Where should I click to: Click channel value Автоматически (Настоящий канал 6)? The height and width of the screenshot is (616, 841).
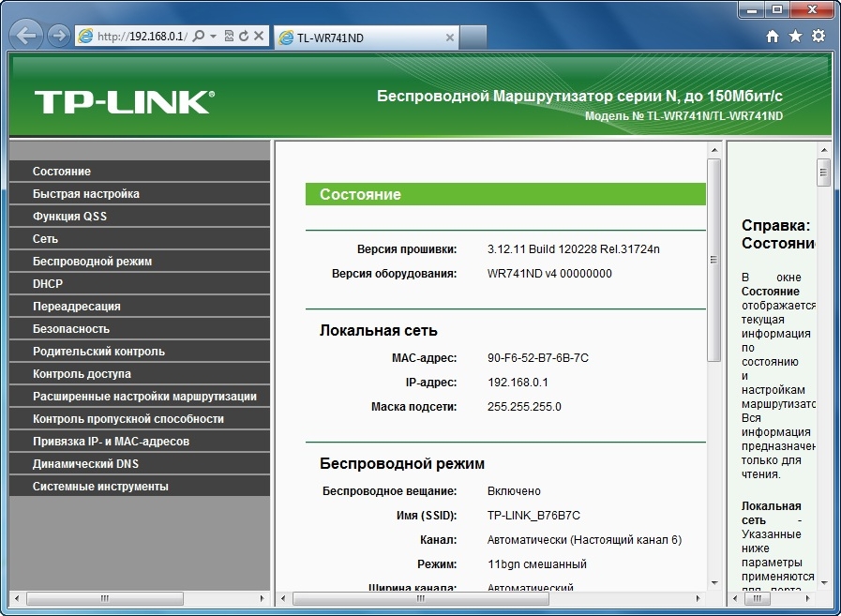(585, 540)
